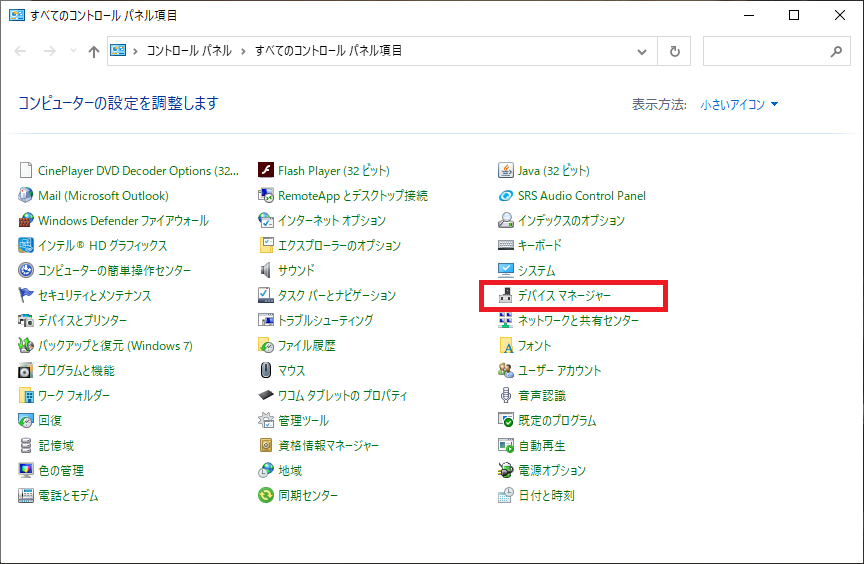Click the Flash Player (32 ビット) icon
Viewport: 864px width, 564px height.
click(x=266, y=171)
